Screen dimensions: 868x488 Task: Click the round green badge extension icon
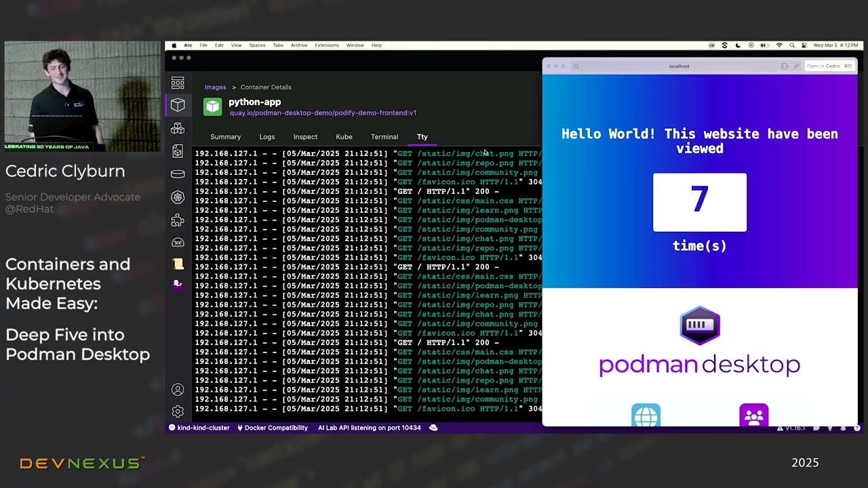tap(178, 242)
